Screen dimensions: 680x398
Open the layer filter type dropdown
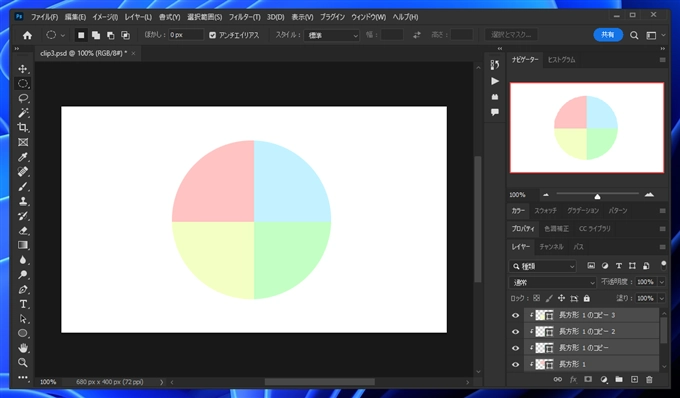click(x=543, y=266)
